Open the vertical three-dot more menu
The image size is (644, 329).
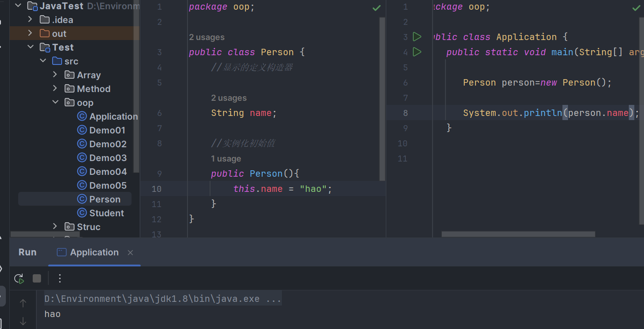60,278
